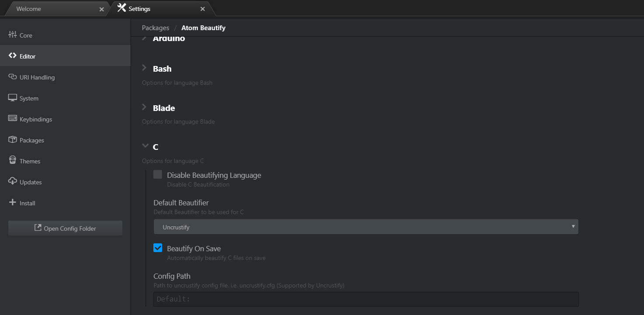
Task: Switch to the Welcome tab
Action: tap(52, 8)
